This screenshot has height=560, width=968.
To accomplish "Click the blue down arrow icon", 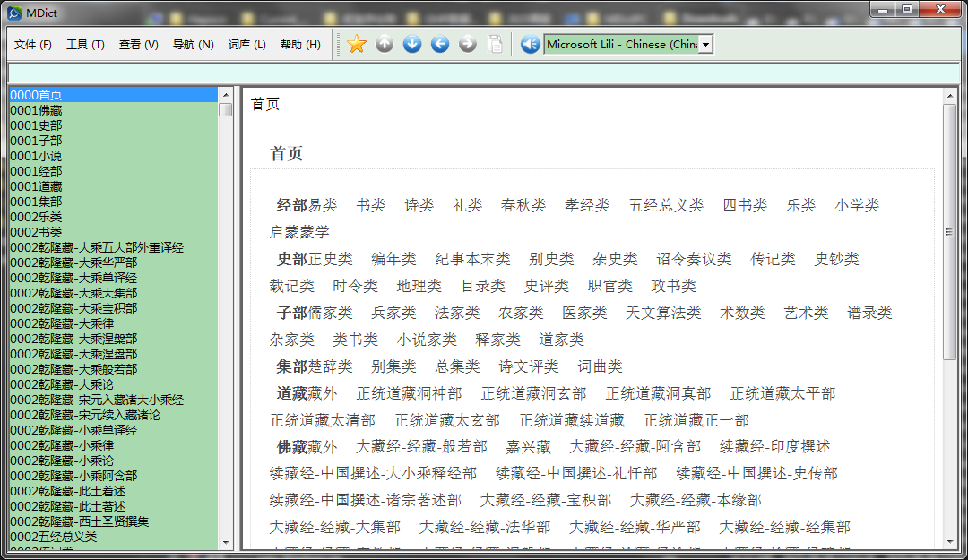I will [412, 44].
